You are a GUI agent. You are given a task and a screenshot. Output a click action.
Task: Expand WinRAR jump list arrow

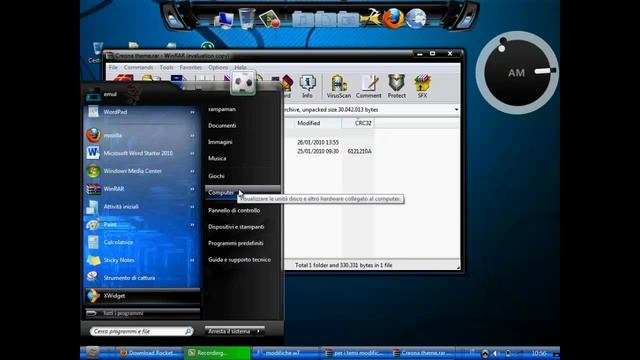[192, 189]
